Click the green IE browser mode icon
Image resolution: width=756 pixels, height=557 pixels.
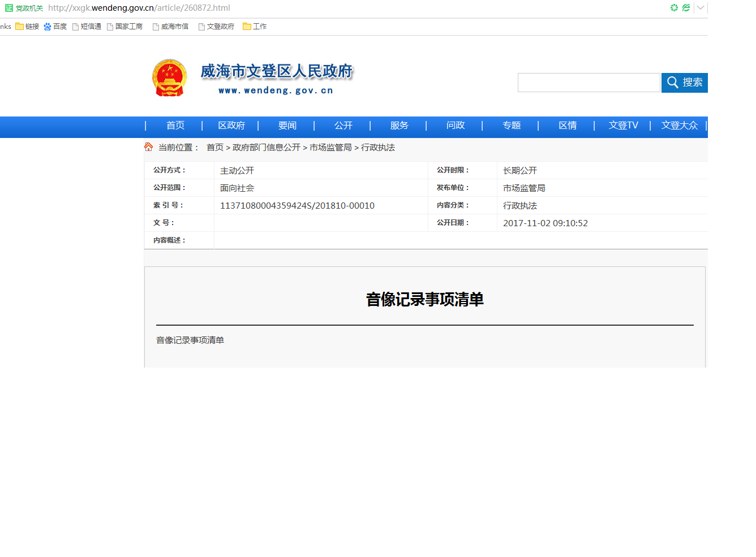686,8
